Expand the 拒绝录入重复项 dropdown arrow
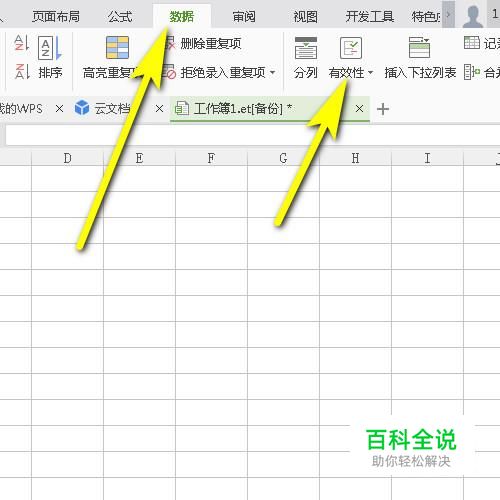Image resolution: width=500 pixels, height=500 pixels. (272, 72)
